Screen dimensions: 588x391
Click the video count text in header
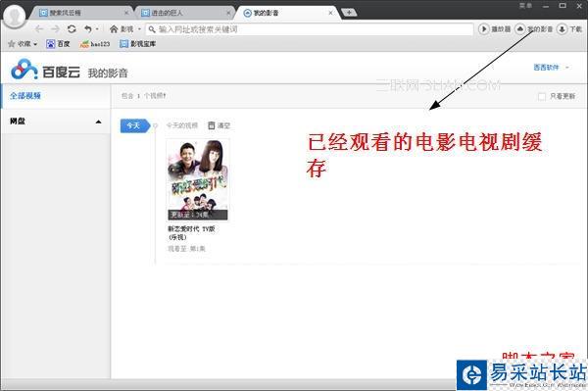coord(144,96)
